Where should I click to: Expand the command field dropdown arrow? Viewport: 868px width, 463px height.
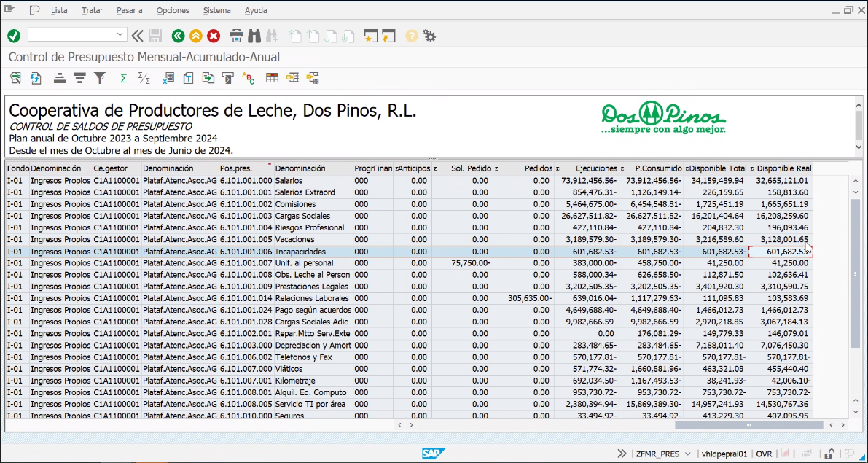click(121, 35)
